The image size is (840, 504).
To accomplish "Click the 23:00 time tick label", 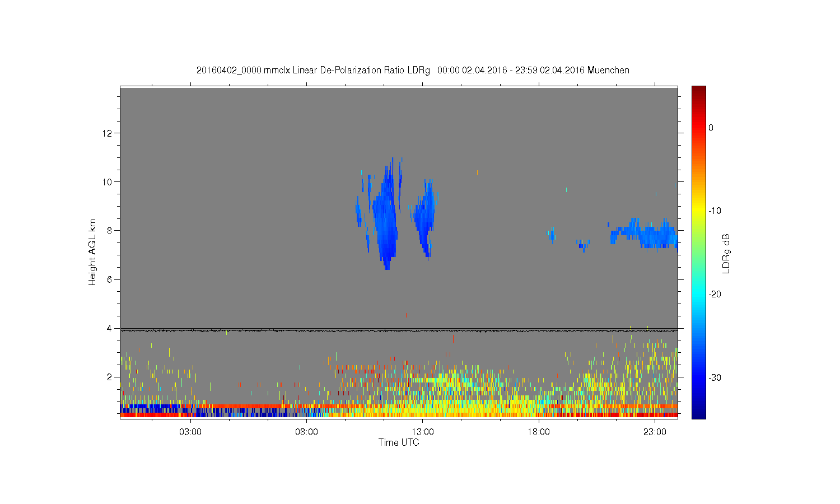I will (x=655, y=432).
